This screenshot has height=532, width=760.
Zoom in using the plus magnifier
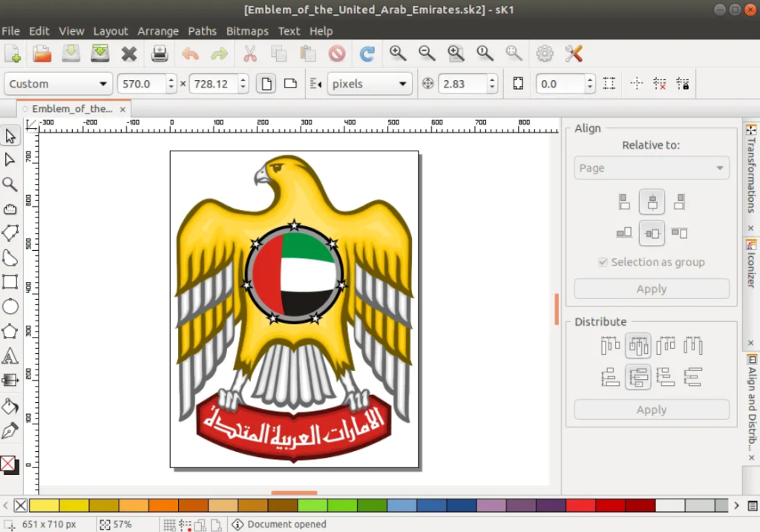tap(398, 53)
